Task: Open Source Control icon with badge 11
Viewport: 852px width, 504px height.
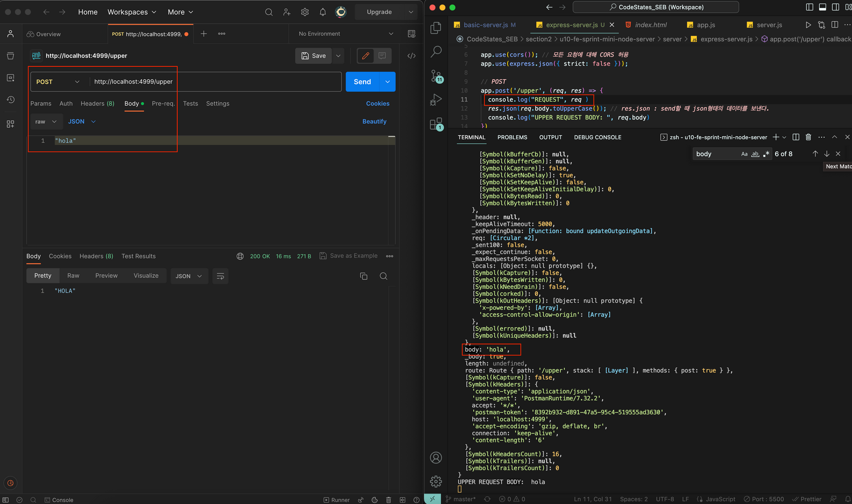Action: pos(436,76)
